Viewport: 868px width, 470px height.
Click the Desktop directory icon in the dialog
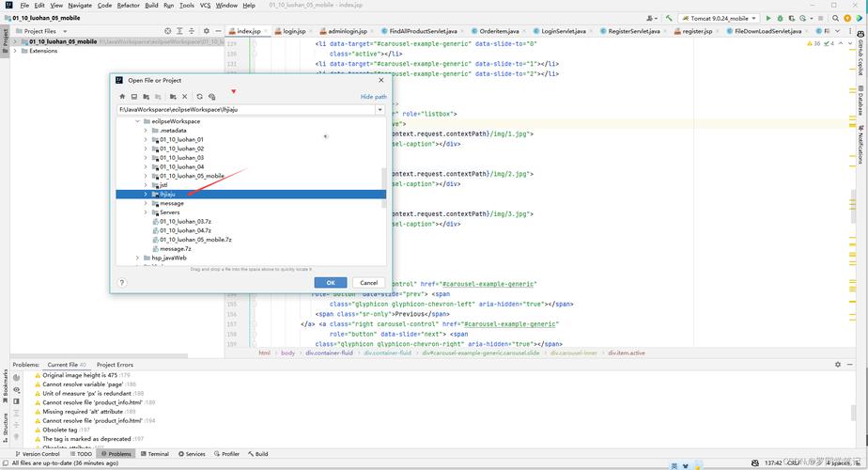pos(134,97)
